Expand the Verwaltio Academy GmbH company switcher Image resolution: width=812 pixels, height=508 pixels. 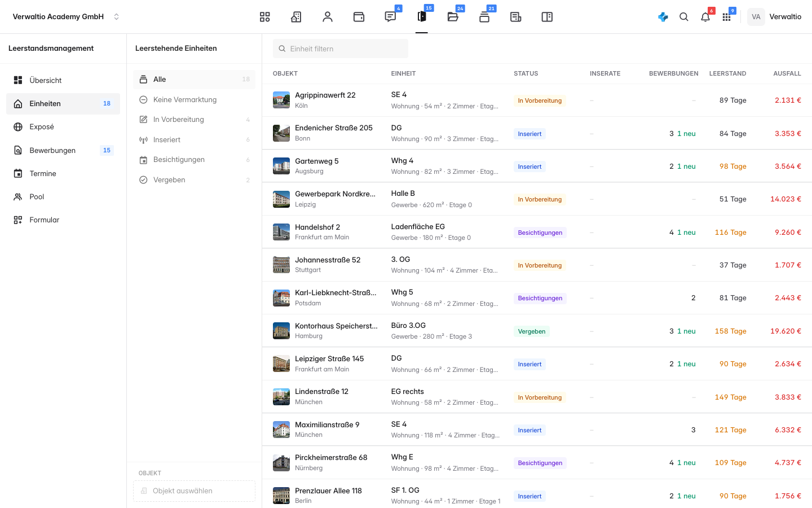[67, 17]
